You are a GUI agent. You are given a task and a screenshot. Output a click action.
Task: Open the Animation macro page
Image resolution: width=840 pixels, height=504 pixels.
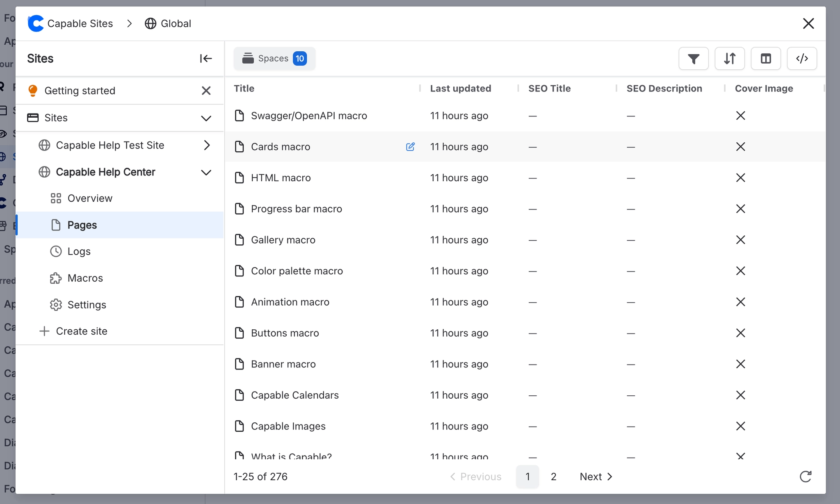point(290,302)
